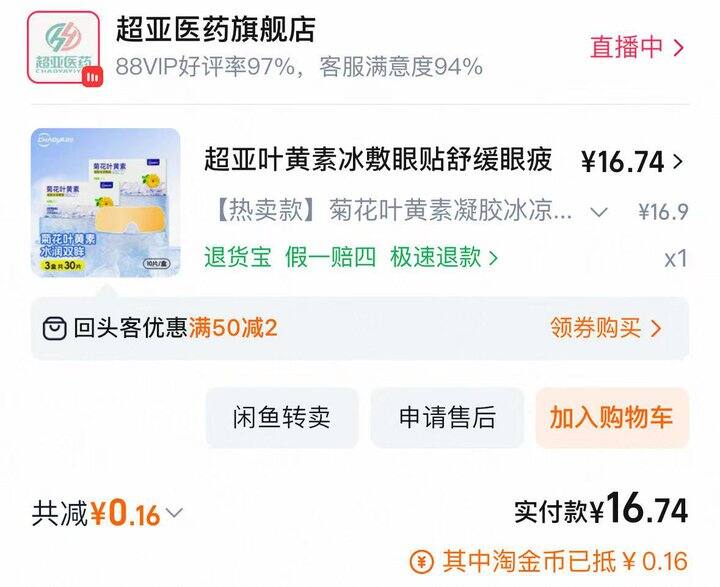
Task: Select the 【热卖款】菊花叶黄素 variant text
Action: (394, 211)
